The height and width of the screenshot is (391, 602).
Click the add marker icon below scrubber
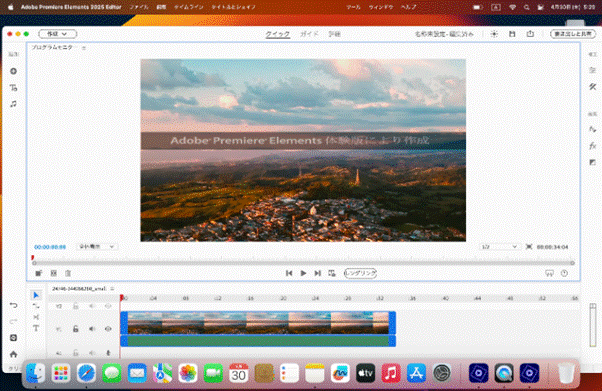pyautogui.click(x=38, y=273)
